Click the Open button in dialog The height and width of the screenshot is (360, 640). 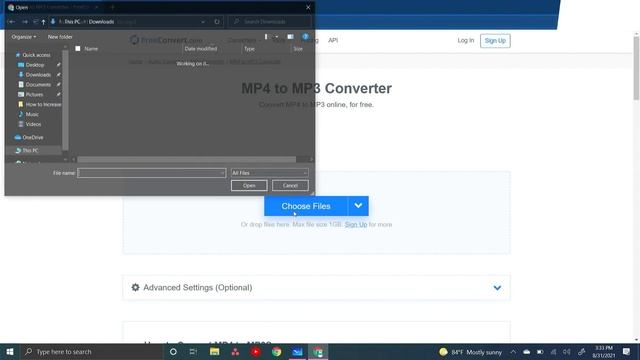[249, 186]
